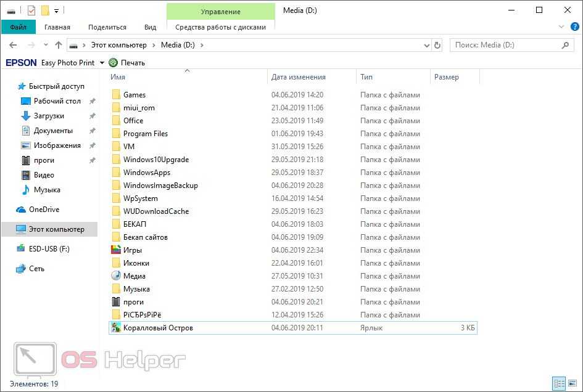Expand the address bar history dropdown

click(x=426, y=45)
